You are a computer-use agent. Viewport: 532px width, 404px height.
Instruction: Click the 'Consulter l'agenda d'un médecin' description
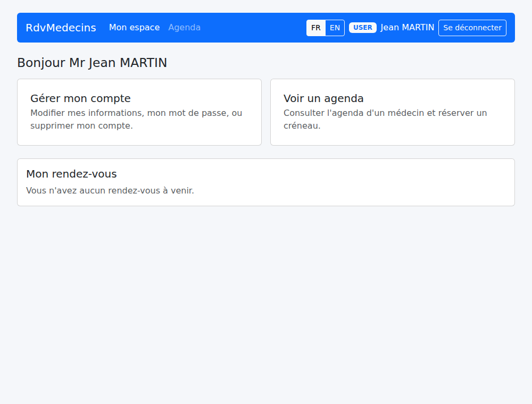pyautogui.click(x=385, y=119)
